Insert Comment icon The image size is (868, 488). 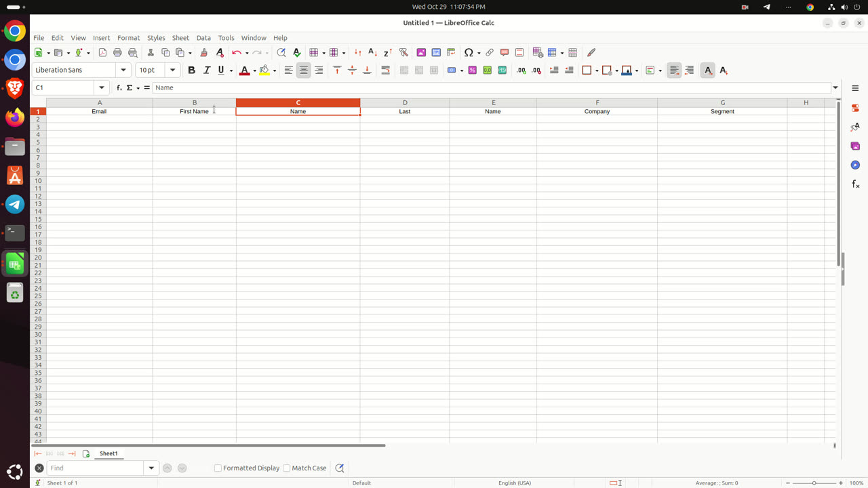click(x=505, y=52)
